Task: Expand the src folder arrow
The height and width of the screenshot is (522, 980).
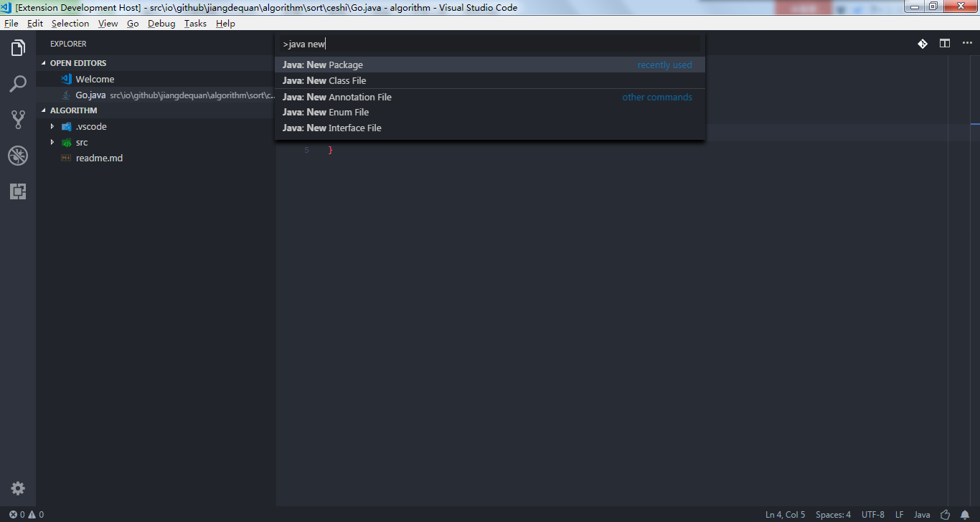Action: coord(52,142)
